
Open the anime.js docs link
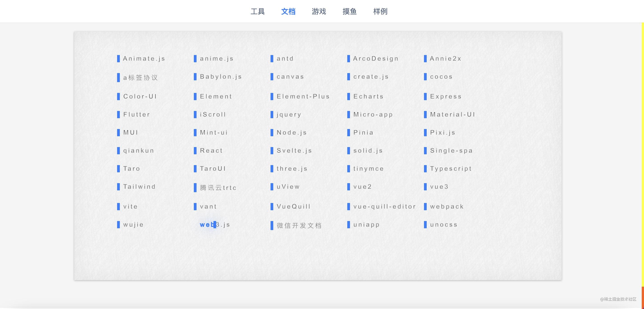coord(217,59)
